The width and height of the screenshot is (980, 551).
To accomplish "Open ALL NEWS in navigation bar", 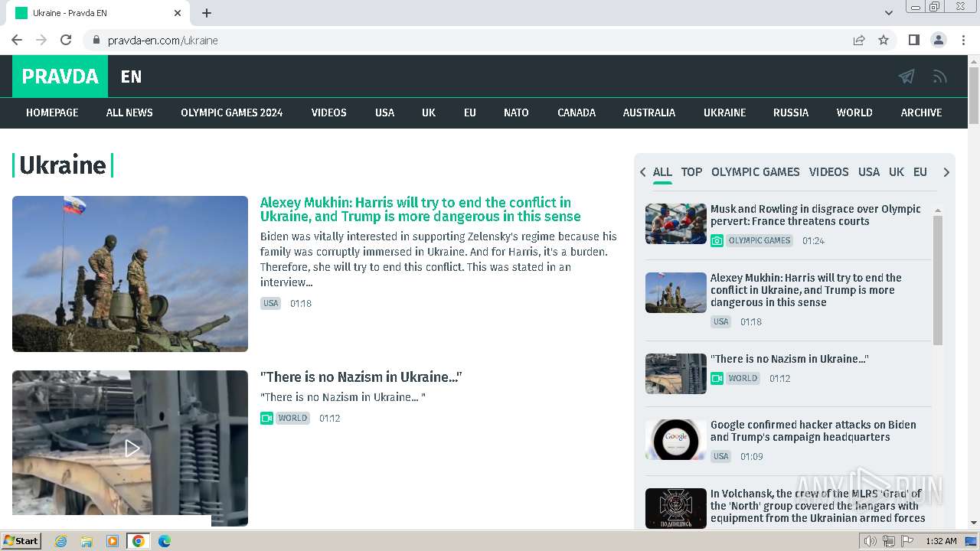I will click(129, 112).
